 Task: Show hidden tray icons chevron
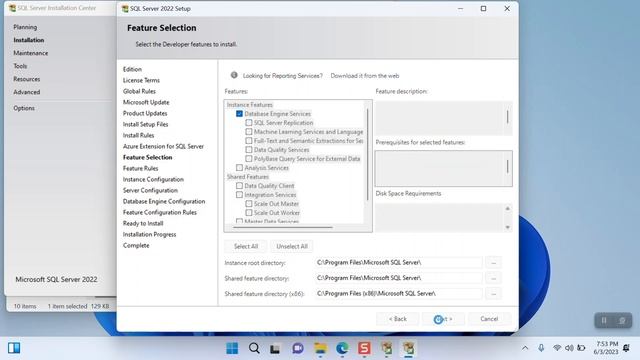[x=525, y=348]
